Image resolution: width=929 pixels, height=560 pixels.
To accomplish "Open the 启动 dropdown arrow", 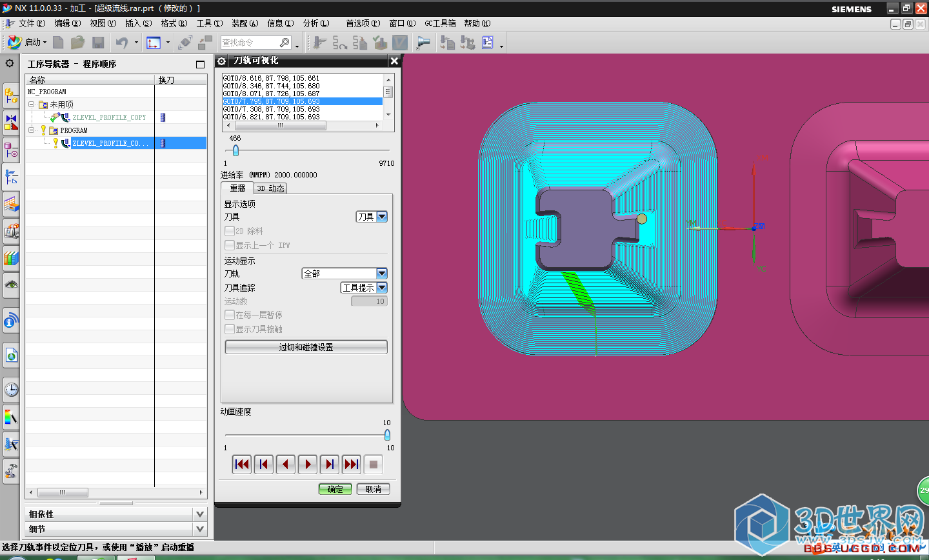I will 45,43.
